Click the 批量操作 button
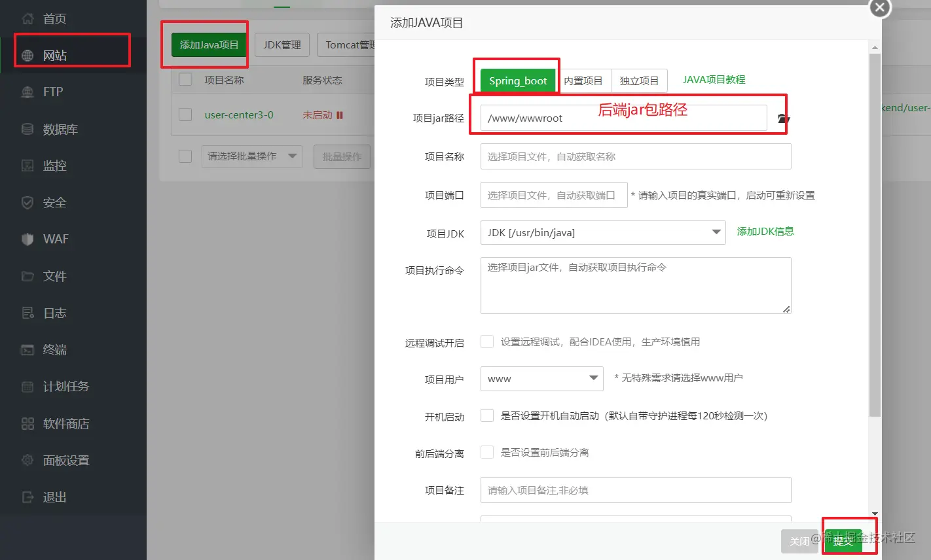 342,157
